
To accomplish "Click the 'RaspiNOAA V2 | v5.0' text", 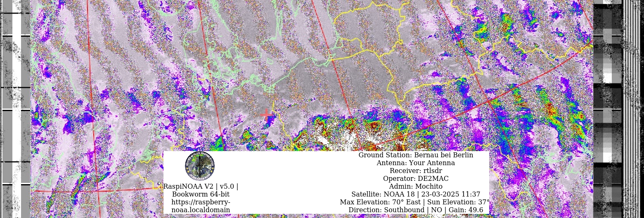I will 201,187.
